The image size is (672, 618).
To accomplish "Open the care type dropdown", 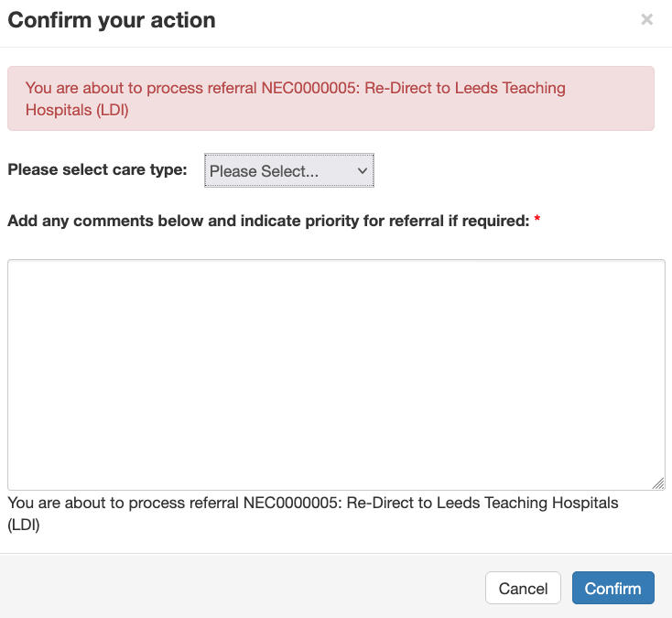I will [288, 171].
